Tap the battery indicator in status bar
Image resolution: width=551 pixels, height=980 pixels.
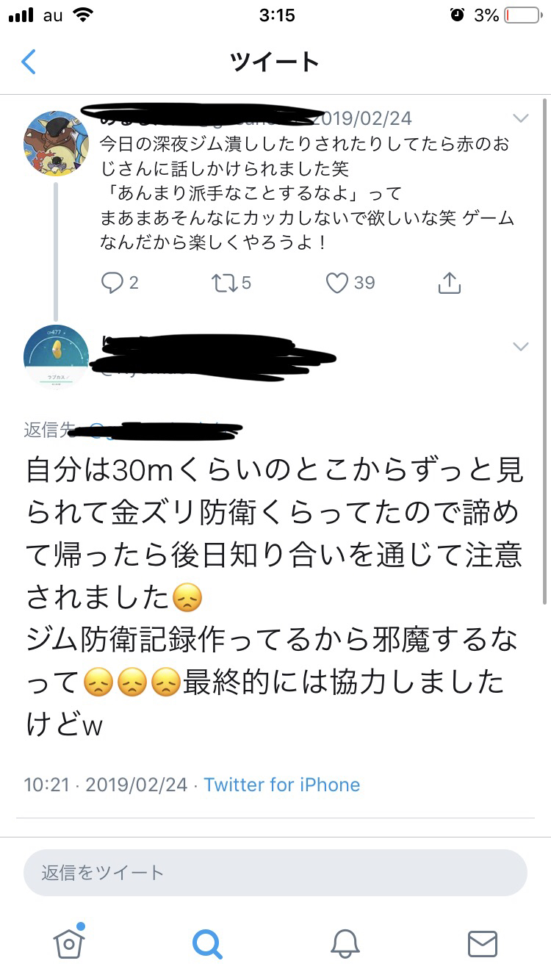point(522,15)
